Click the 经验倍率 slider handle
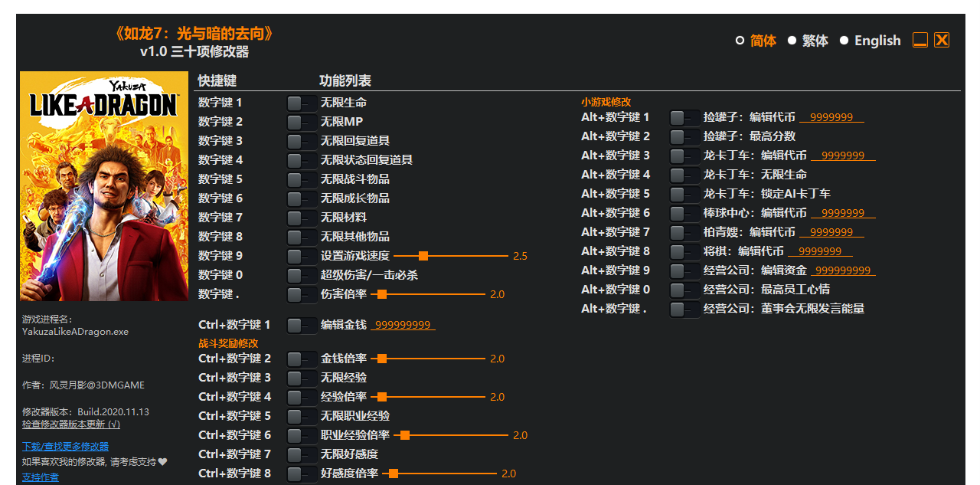The height and width of the screenshot is (485, 980). click(382, 397)
